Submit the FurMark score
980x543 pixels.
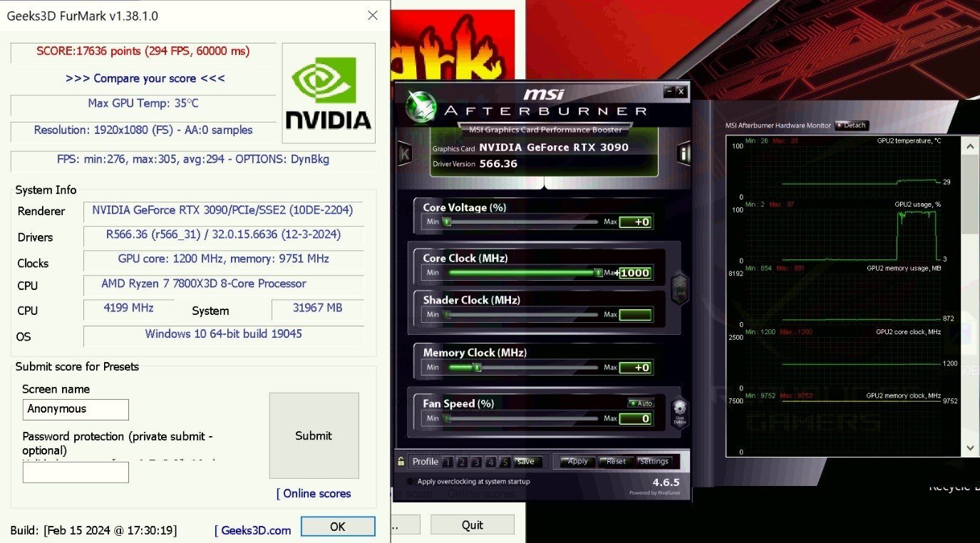coord(314,435)
